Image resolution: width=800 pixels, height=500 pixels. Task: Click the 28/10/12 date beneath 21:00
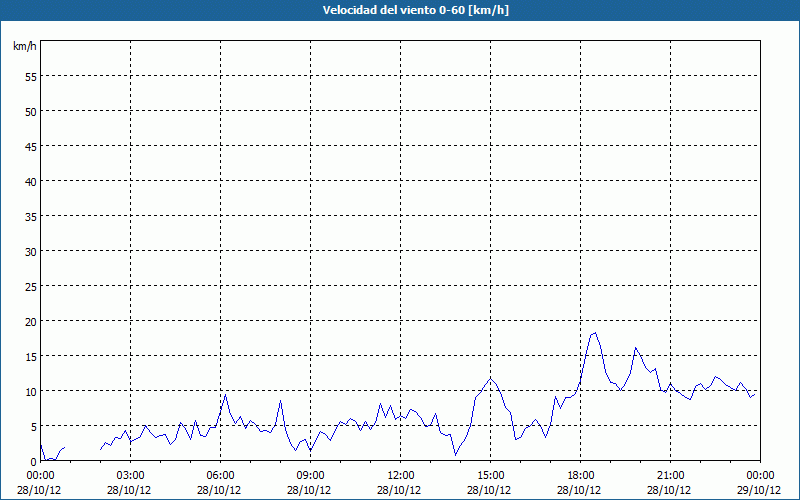pyautogui.click(x=669, y=490)
